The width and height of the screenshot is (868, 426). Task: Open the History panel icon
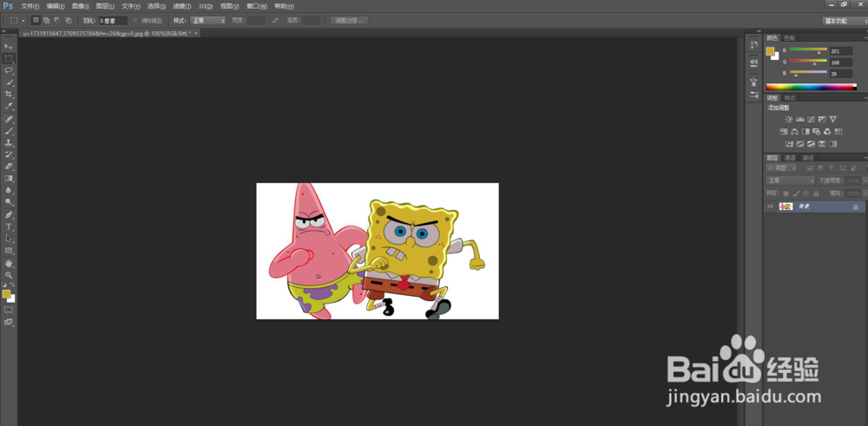[x=753, y=45]
